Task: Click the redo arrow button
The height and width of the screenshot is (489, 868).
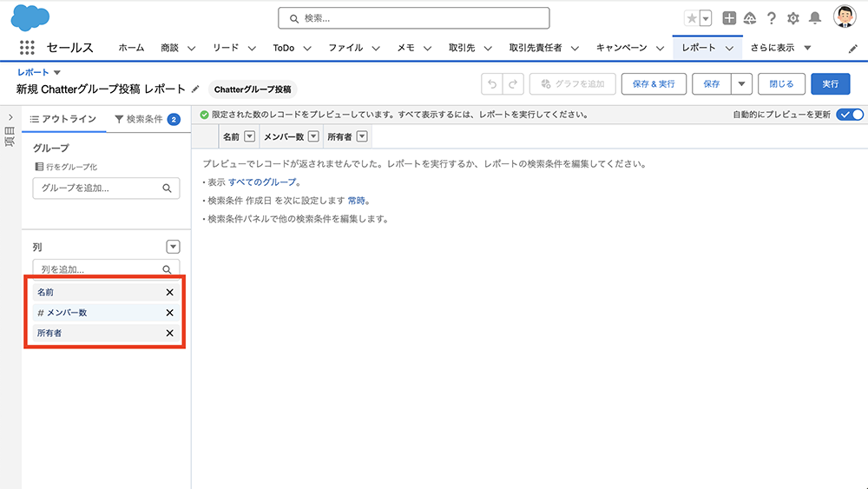Action: (513, 84)
